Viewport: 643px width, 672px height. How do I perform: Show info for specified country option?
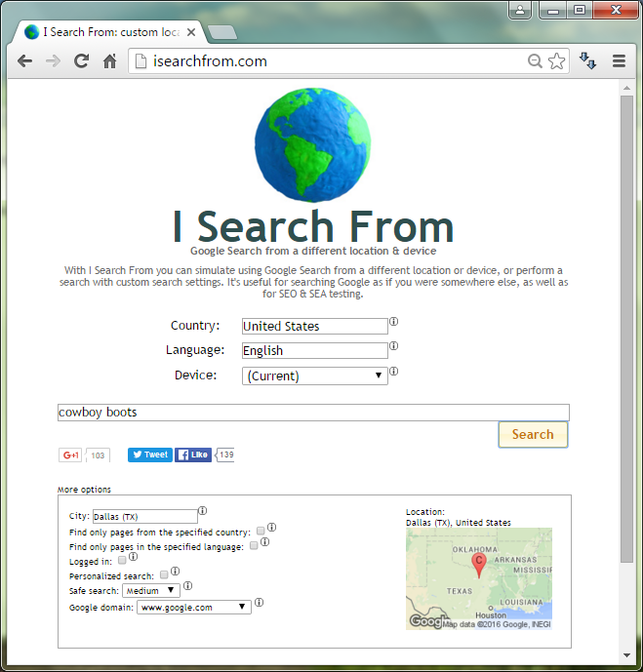272,527
